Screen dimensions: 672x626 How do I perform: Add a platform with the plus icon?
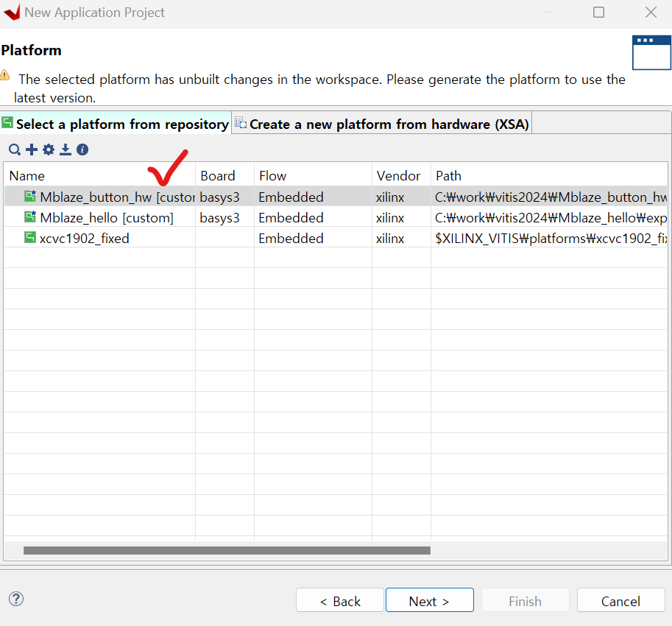[32, 150]
